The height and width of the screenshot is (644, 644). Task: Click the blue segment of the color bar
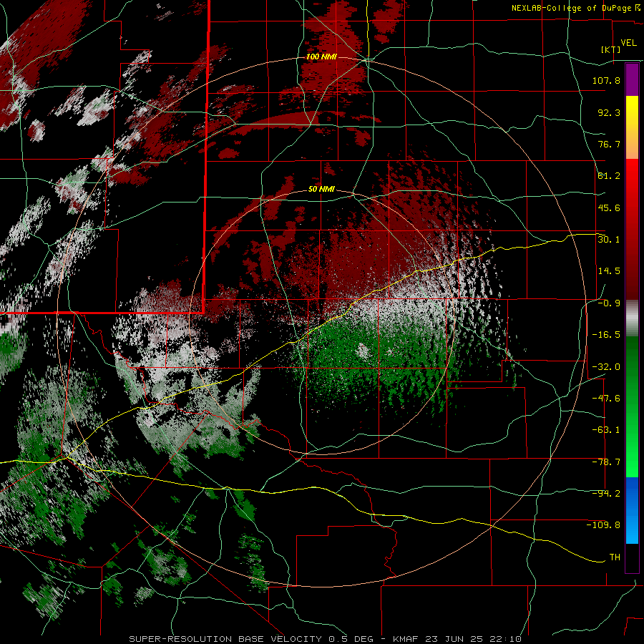coord(632,510)
